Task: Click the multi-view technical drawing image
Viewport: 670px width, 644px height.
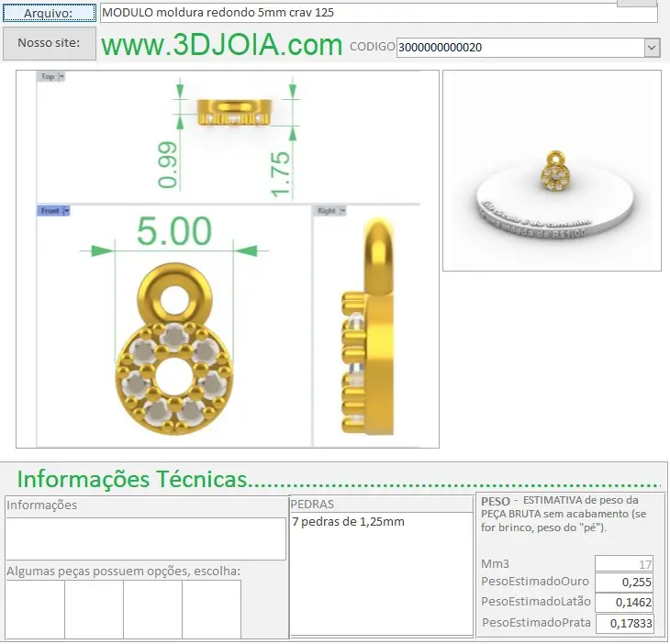Action: (x=228, y=260)
